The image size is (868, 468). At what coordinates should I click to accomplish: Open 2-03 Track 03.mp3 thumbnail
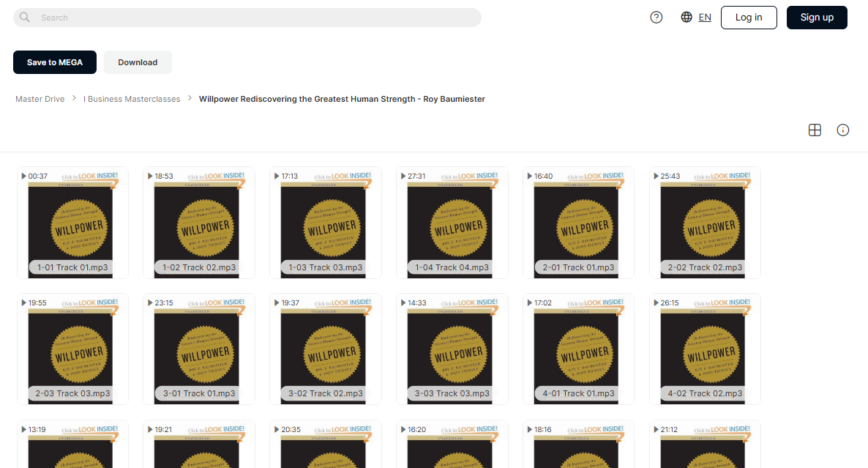coord(72,349)
